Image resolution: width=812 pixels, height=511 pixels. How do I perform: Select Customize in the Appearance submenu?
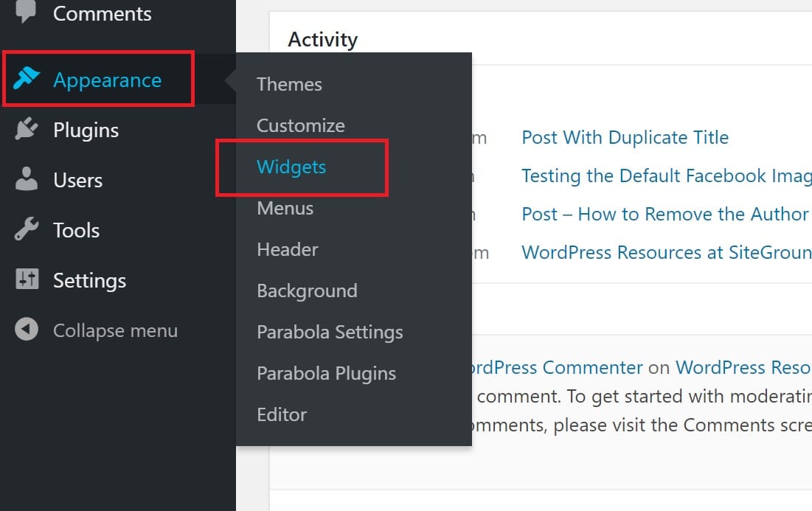tap(300, 125)
